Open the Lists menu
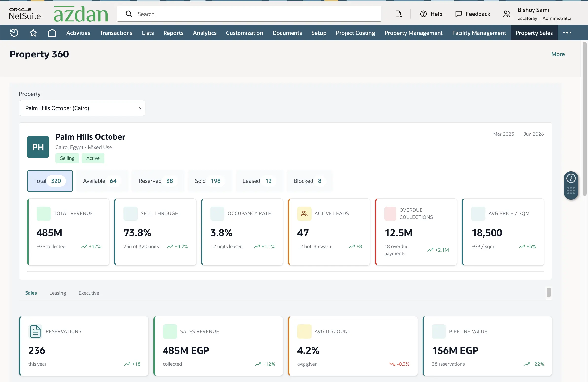This screenshot has width=588, height=382. click(148, 33)
